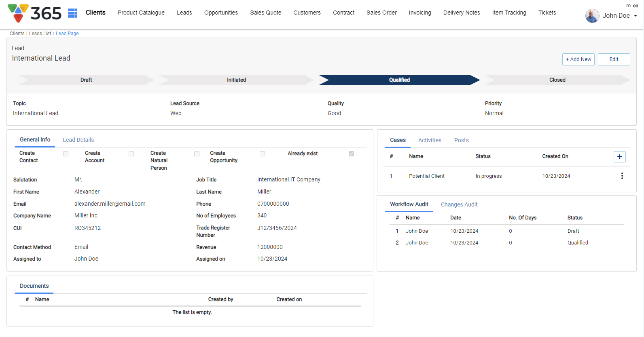Go to Leads List breadcrumb

coord(40,34)
